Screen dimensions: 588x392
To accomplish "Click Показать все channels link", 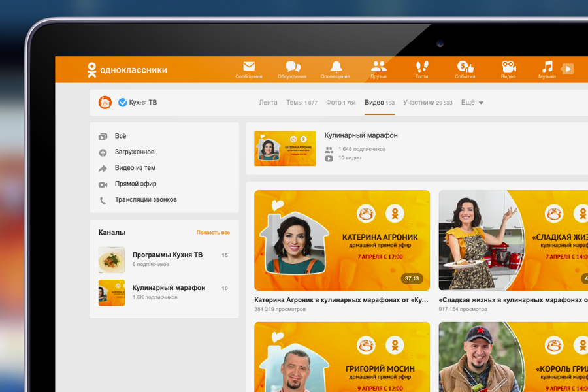I will pyautogui.click(x=213, y=233).
